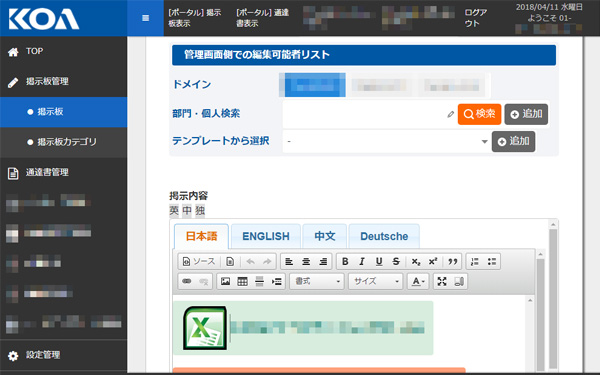Open the text color picker
Viewport: 600px width, 375px height.
(418, 282)
